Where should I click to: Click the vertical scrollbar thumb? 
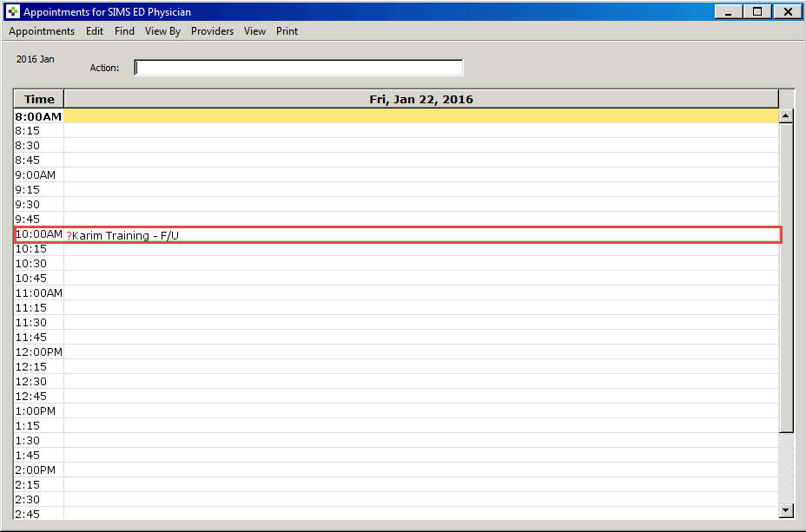[x=786, y=278]
